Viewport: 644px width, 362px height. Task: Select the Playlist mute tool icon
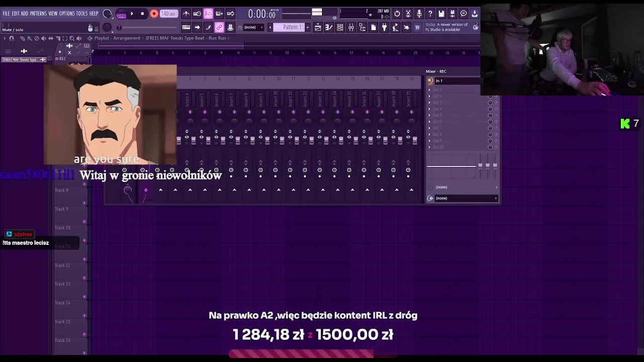coord(43,38)
